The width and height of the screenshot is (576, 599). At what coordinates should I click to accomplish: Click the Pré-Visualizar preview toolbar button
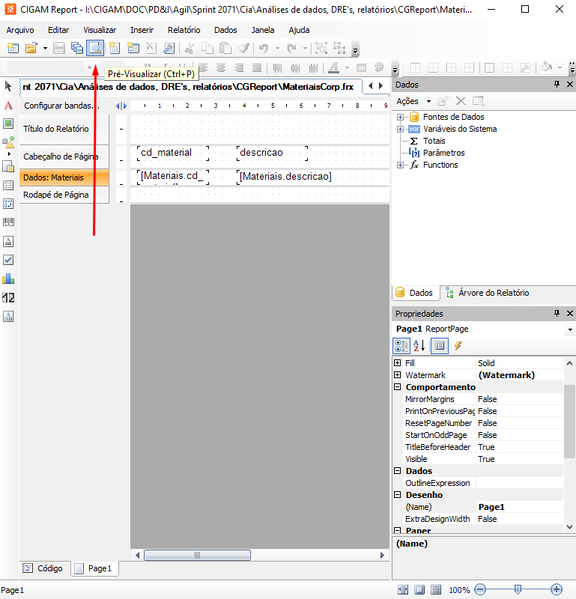coord(95,48)
